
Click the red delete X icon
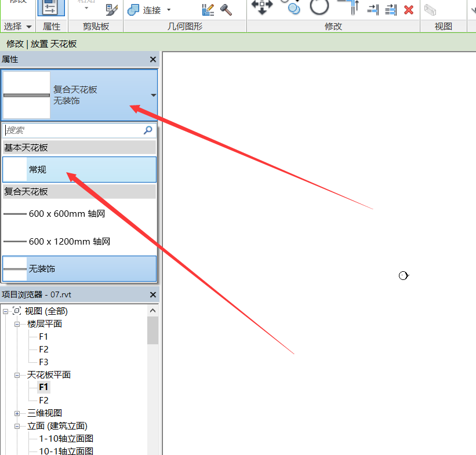point(409,9)
